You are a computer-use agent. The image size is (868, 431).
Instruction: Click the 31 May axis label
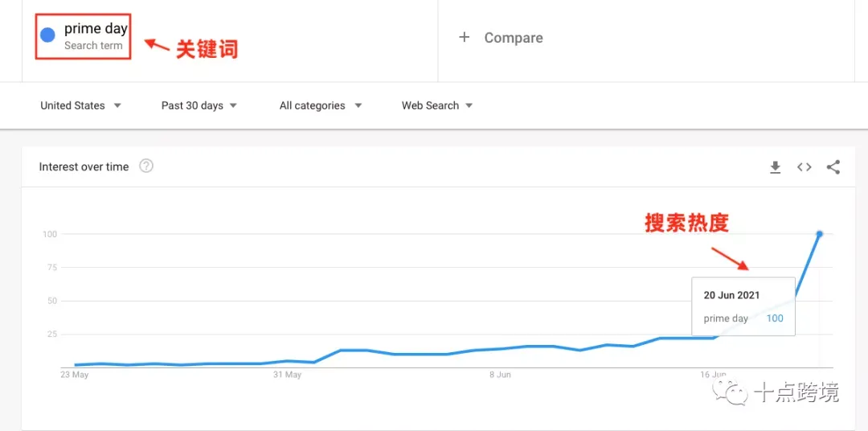pos(287,375)
